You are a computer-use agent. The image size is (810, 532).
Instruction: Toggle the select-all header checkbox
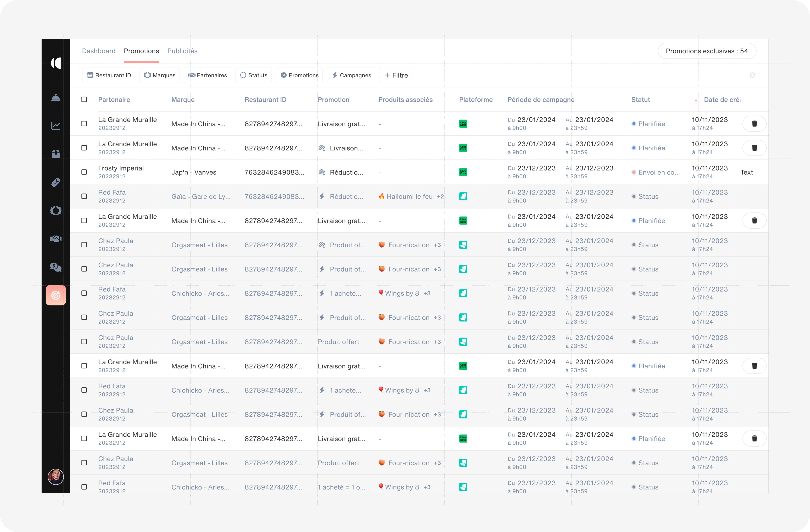[x=84, y=99]
